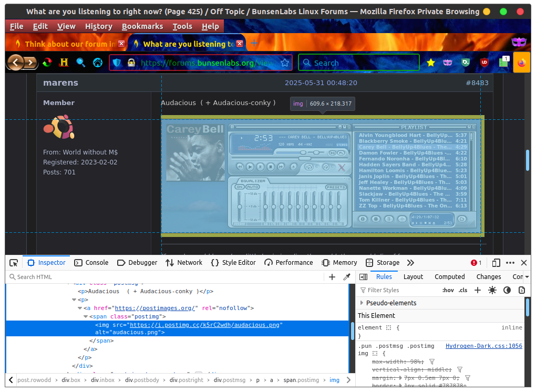This screenshot has height=392, width=536.
Task: Toggle dark color scheme simulation
Action: click(x=507, y=290)
